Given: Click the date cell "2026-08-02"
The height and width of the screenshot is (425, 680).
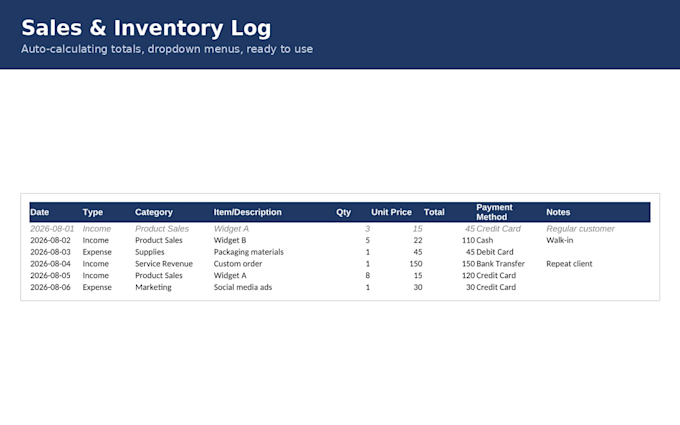Looking at the screenshot, I should click(x=50, y=240).
